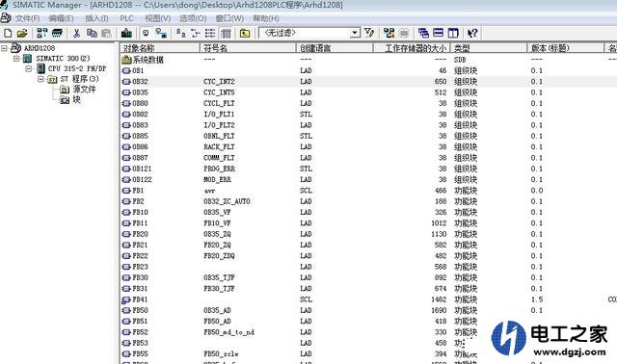Click the Tile Vertically windows icon
Image resolution: width=617 pixels, height=364 pixels.
point(453,33)
